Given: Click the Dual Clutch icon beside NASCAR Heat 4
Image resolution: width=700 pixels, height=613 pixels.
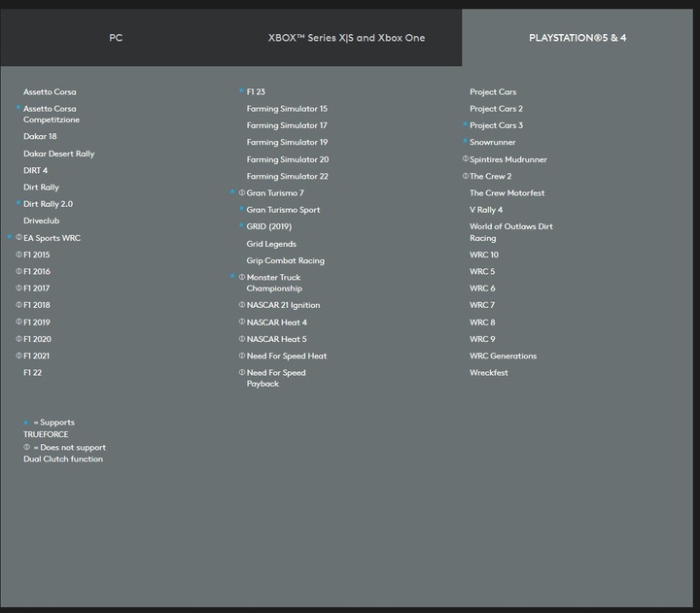Looking at the screenshot, I should (242, 322).
